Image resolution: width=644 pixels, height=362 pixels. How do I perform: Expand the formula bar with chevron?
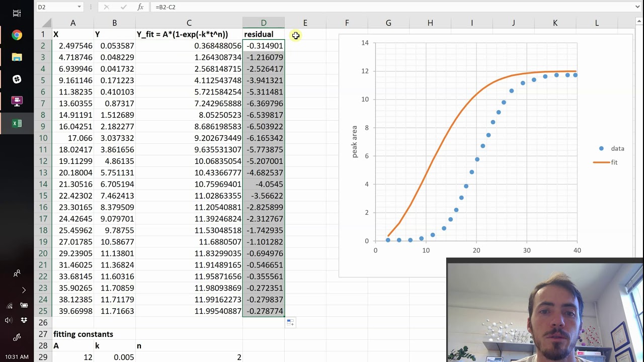(x=638, y=7)
